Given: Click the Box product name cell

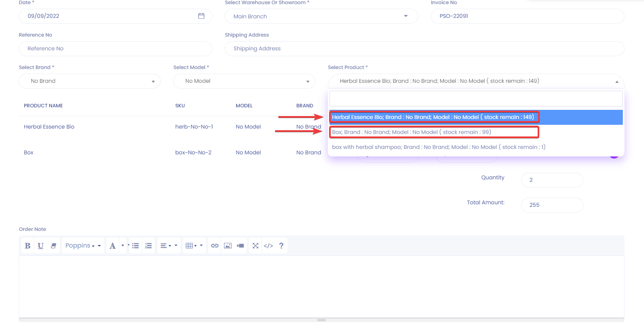Looking at the screenshot, I should (x=29, y=153).
